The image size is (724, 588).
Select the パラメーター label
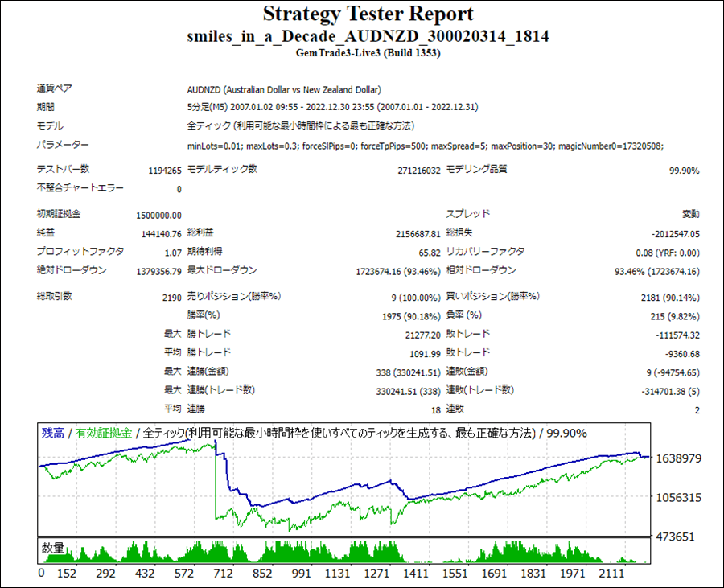tap(63, 145)
